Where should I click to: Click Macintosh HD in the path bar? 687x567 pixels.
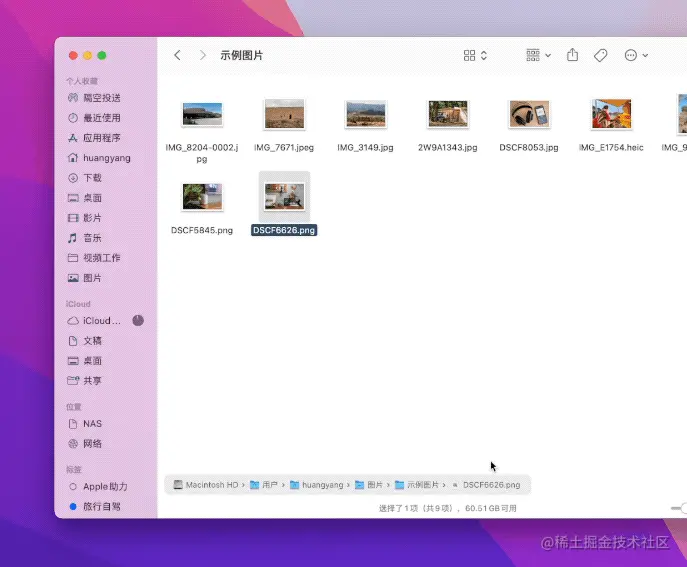(x=206, y=485)
